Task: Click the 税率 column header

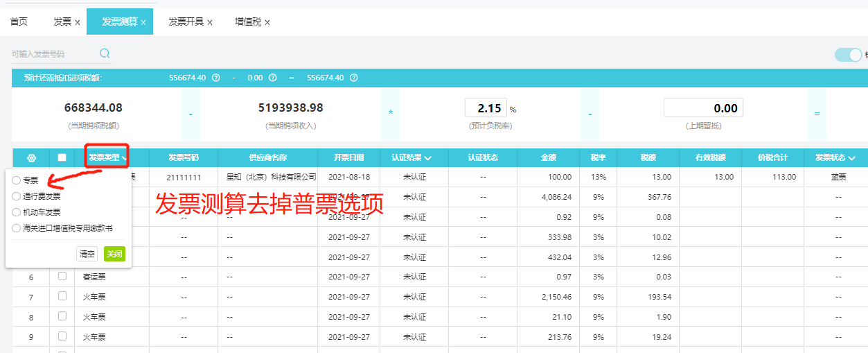Action: [599, 157]
